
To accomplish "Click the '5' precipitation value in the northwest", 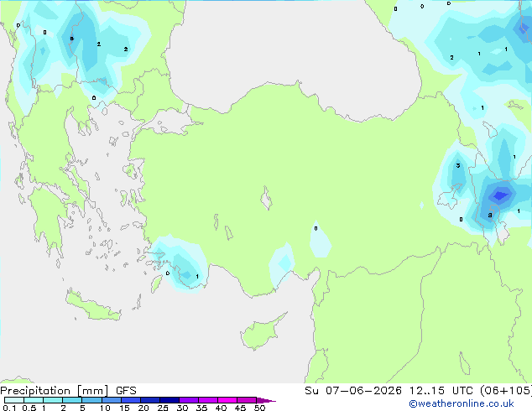I will (x=71, y=39).
